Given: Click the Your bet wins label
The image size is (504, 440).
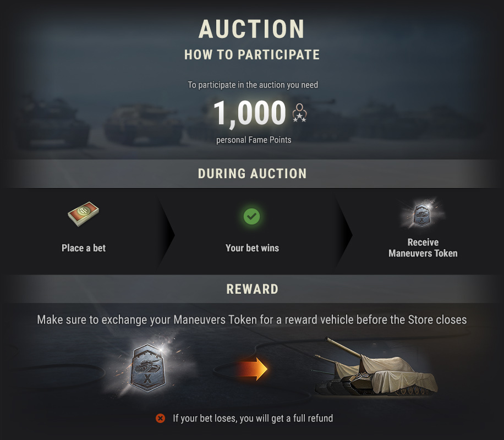Looking at the screenshot, I should [252, 248].
